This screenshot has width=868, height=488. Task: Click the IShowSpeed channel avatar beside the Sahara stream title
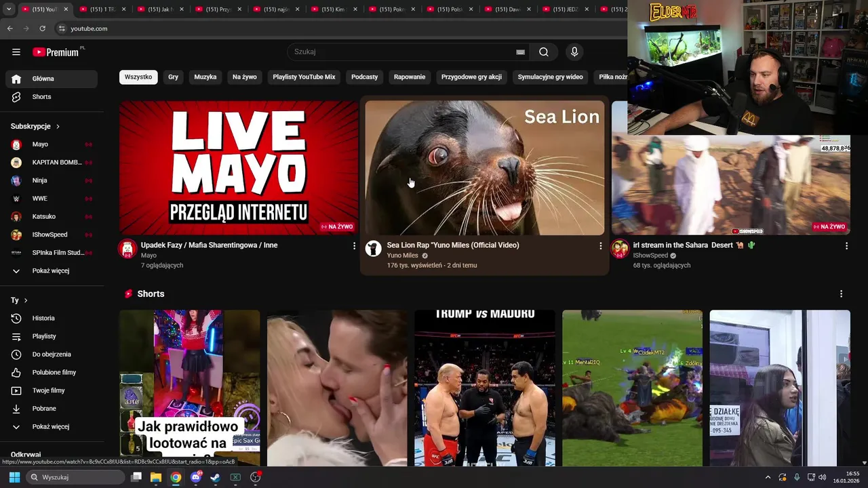click(x=620, y=249)
